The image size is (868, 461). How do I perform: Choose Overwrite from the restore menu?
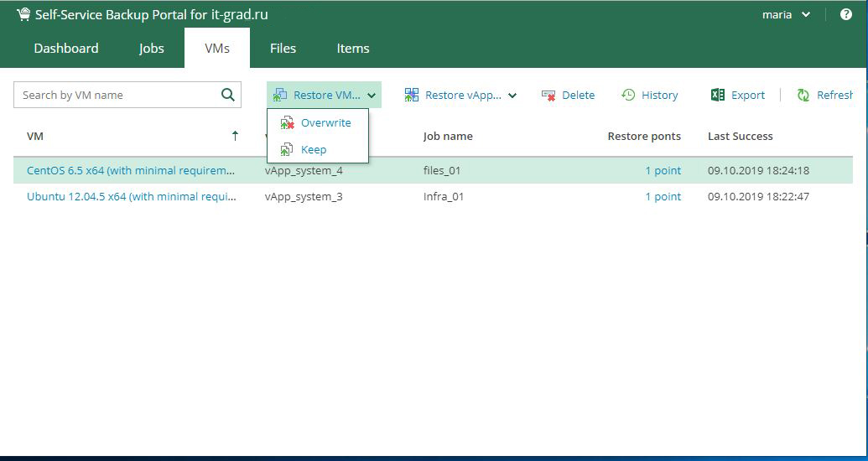coord(325,123)
